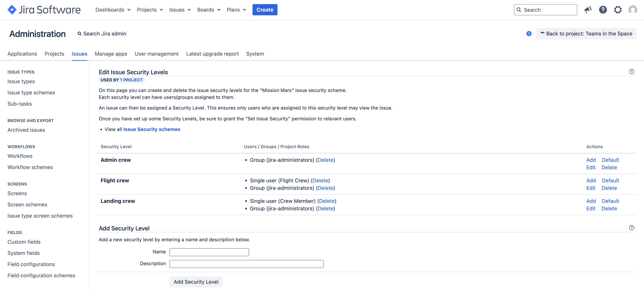Expand the Dashboards dropdown
This screenshot has width=644, height=290.
113,10
